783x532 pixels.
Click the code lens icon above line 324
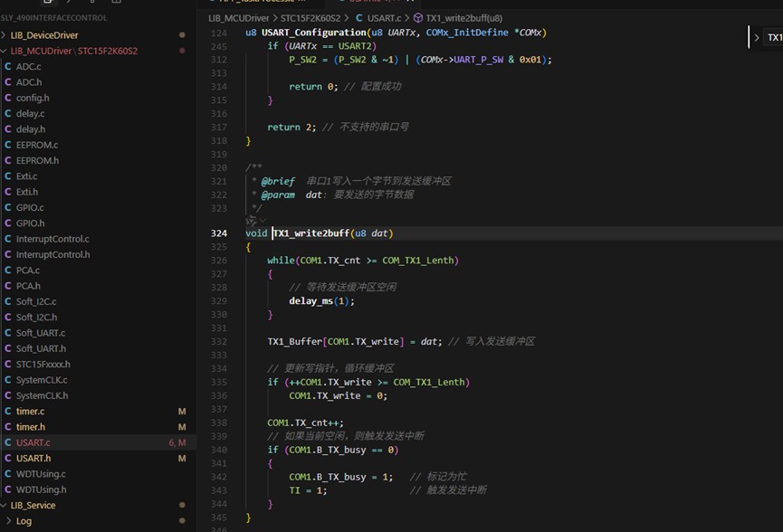click(251, 220)
